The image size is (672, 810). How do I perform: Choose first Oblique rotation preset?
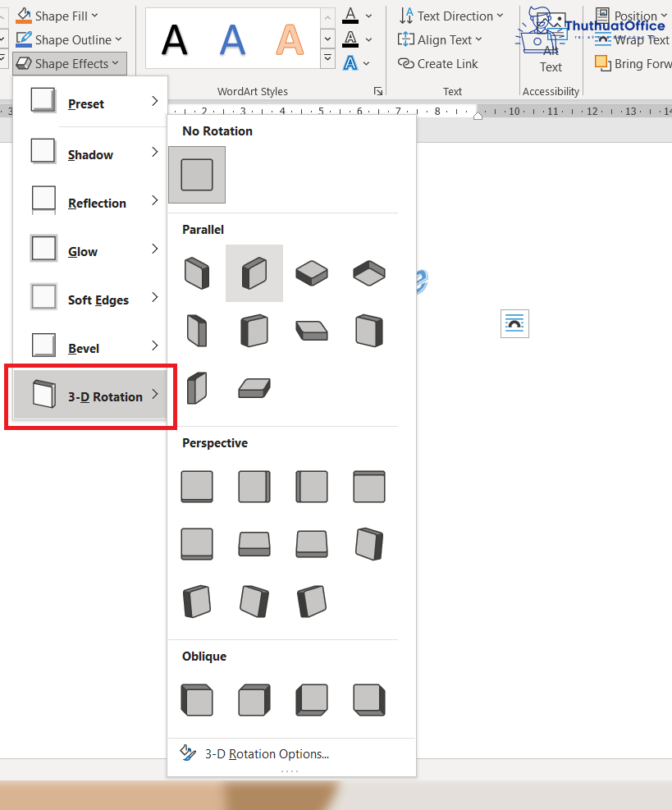[x=197, y=700]
